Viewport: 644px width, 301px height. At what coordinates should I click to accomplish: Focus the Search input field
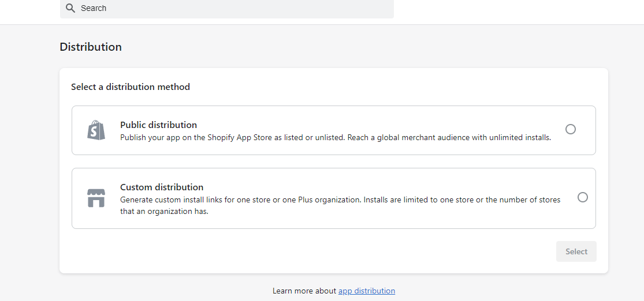tap(231, 8)
